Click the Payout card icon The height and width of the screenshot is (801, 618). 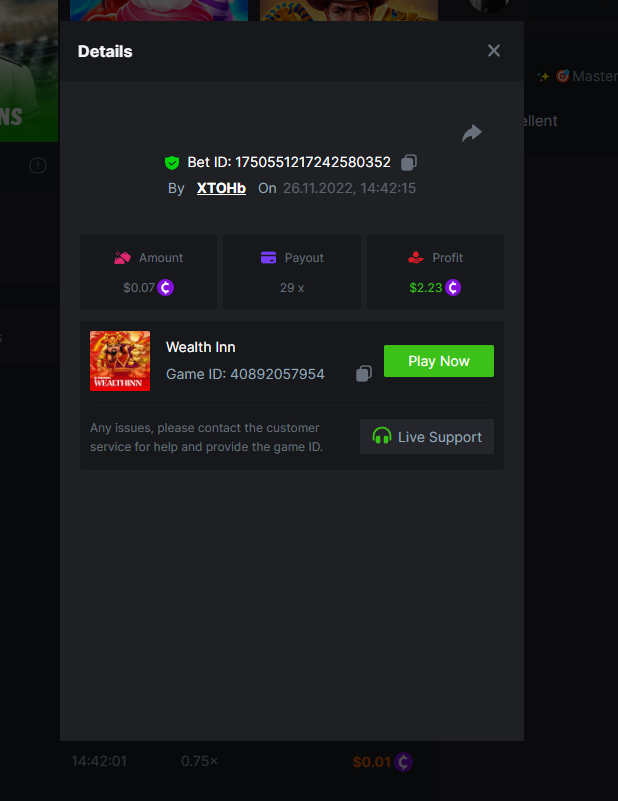point(269,257)
